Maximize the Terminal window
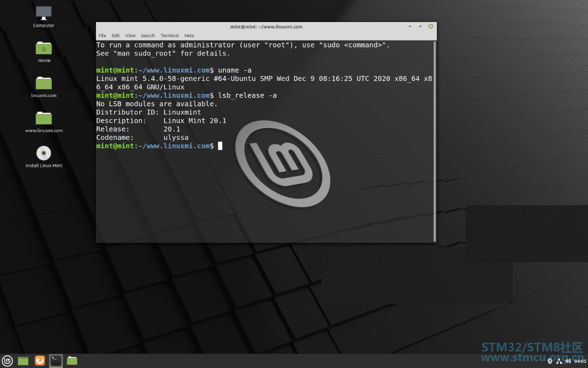The width and height of the screenshot is (588, 368). pyautogui.click(x=420, y=27)
